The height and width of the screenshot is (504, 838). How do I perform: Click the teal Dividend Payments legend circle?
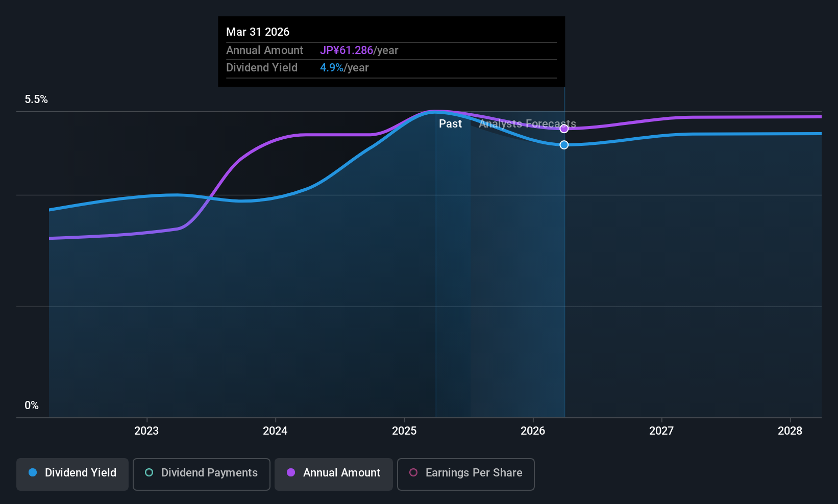coord(149,472)
